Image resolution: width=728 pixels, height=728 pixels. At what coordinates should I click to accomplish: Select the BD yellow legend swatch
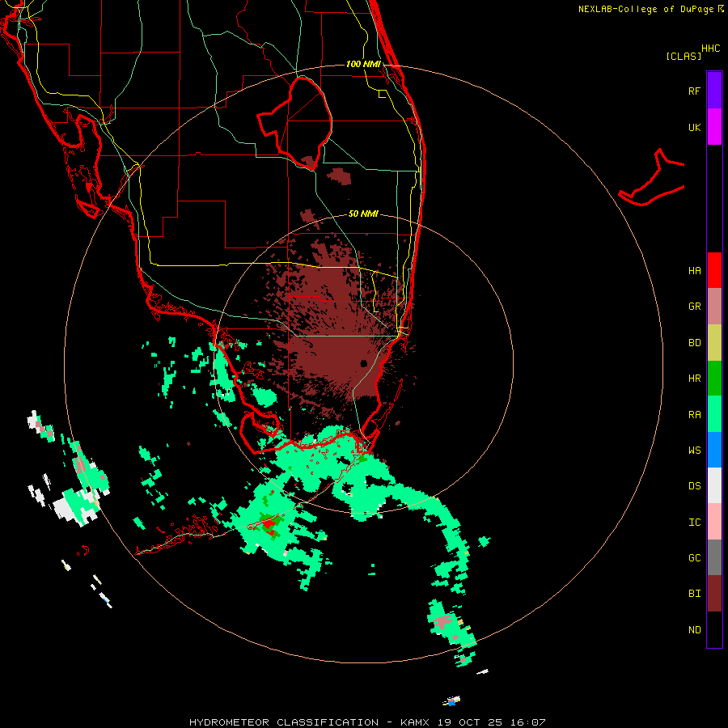tap(714, 343)
